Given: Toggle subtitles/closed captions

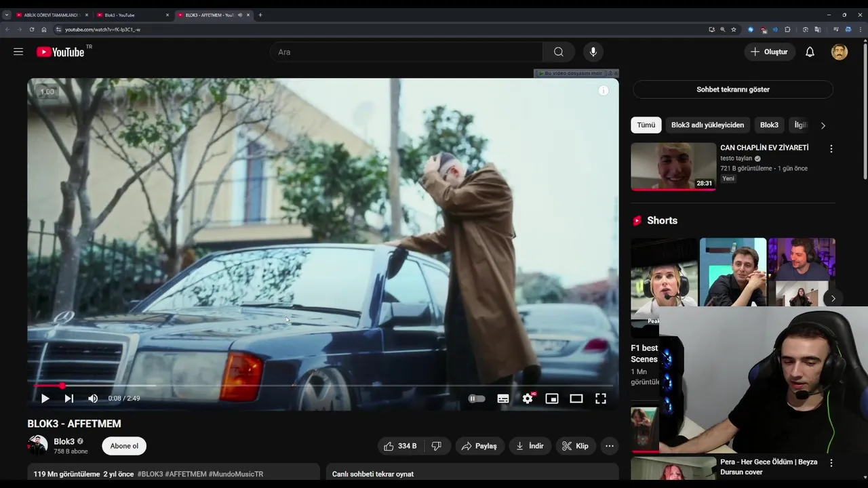Looking at the screenshot, I should [x=503, y=399].
